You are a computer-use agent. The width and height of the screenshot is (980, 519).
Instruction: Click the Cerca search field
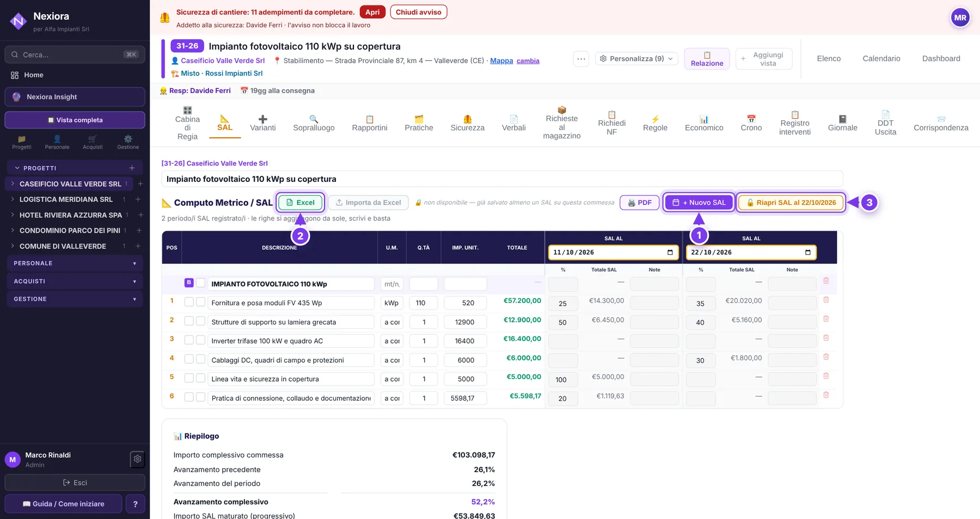click(x=75, y=54)
